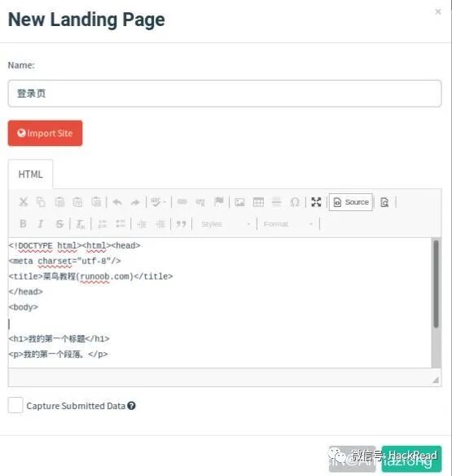Toggle Bold formatting
452x476 pixels.
pos(23,224)
